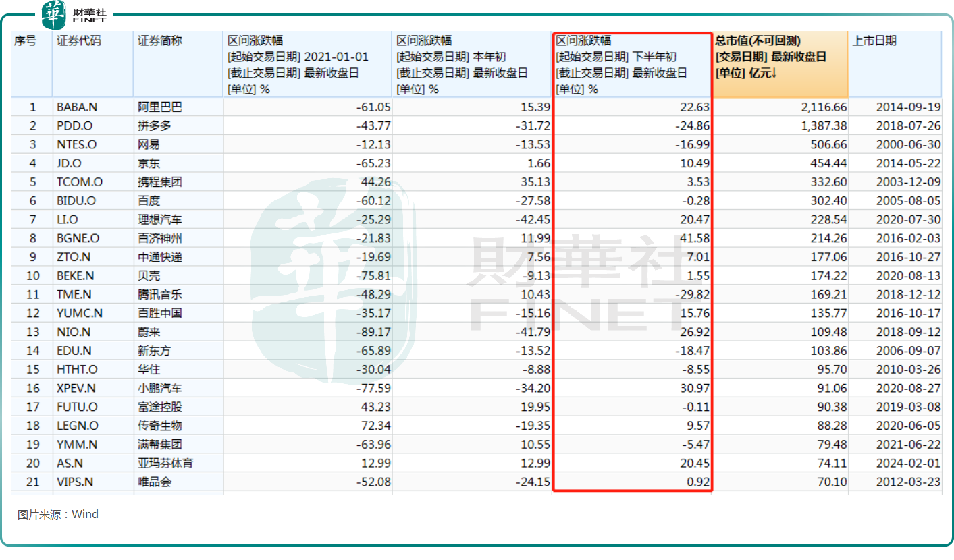Screen dimensions: 954x560
Task: Select the TCOM.O ticker cell
Action: pyautogui.click(x=93, y=182)
